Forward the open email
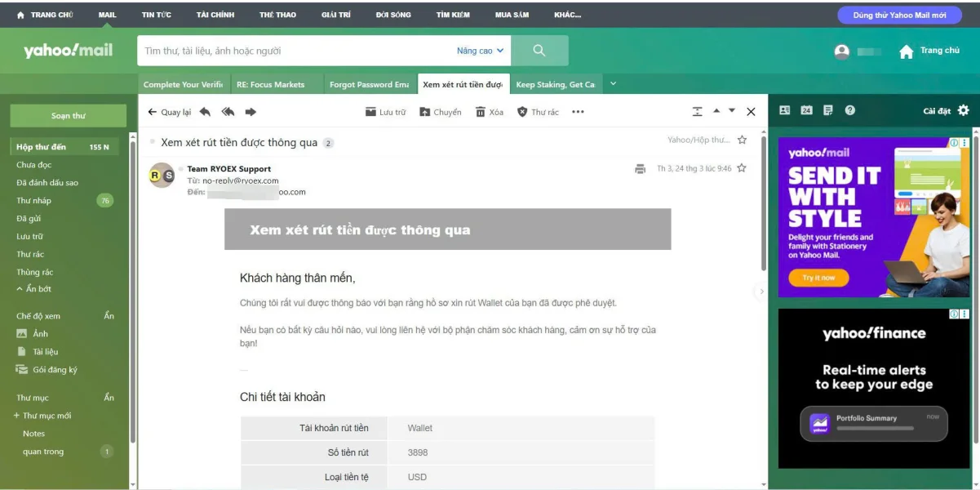The width and height of the screenshot is (980, 490). tap(251, 112)
